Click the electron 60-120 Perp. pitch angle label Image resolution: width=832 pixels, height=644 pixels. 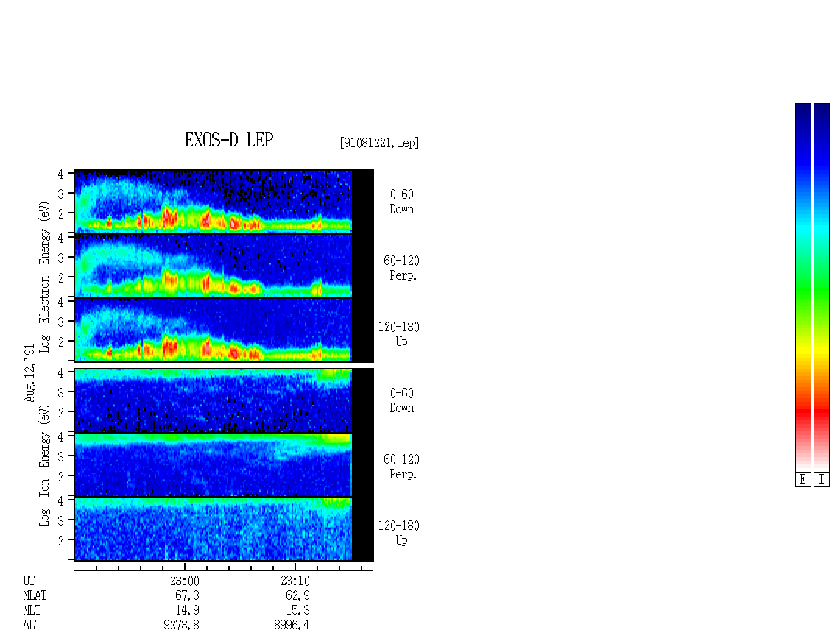402,268
